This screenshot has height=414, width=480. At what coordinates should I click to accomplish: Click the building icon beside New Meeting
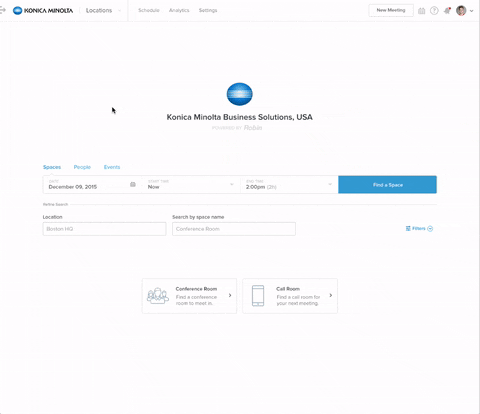pos(422,11)
